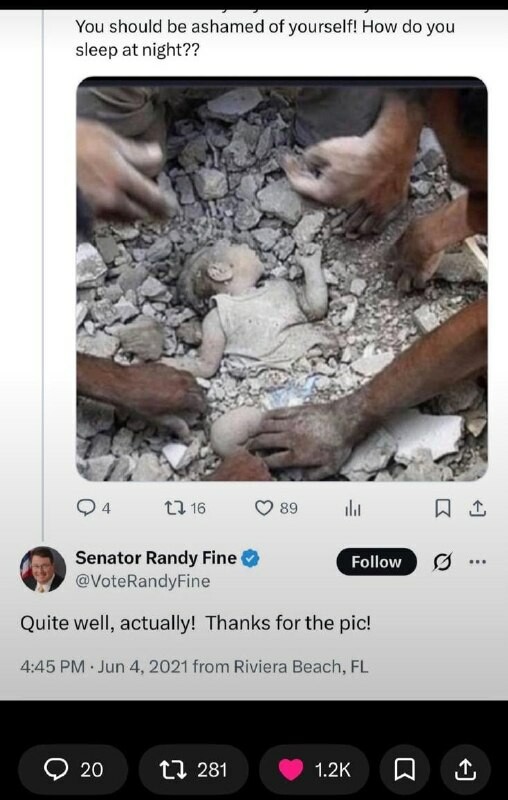Viewport: 508px width, 800px height.
Task: Open the @VoteRandyFine handle link
Action: (143, 581)
